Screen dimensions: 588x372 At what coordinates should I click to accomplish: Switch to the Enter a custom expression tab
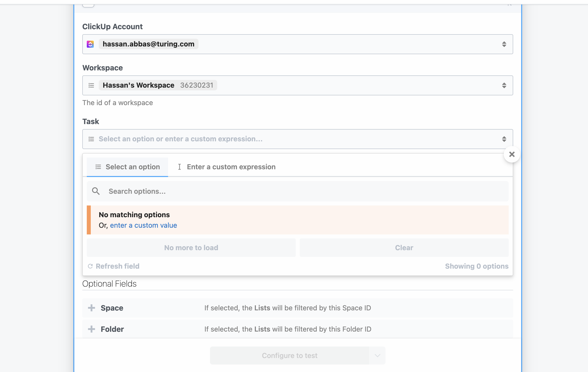231,167
